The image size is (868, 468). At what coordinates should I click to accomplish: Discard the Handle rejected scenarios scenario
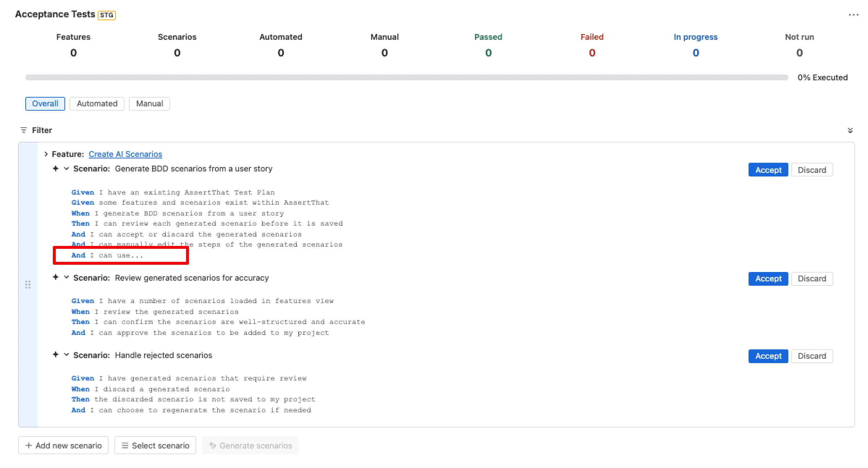[x=812, y=356]
